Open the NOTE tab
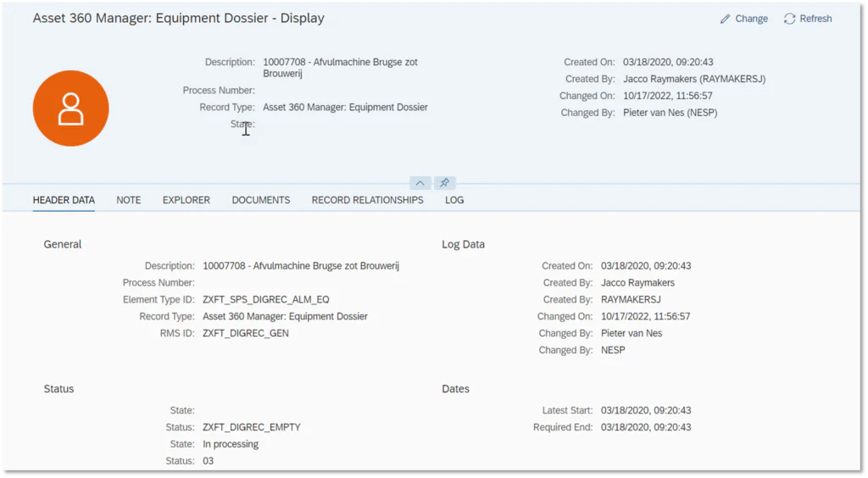 pyautogui.click(x=129, y=200)
